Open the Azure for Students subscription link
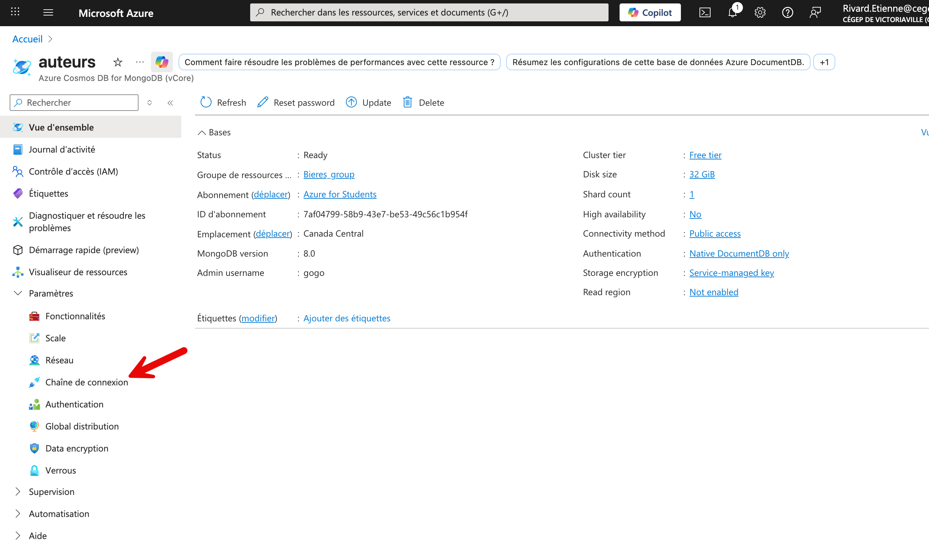Image resolution: width=929 pixels, height=560 pixels. (339, 194)
